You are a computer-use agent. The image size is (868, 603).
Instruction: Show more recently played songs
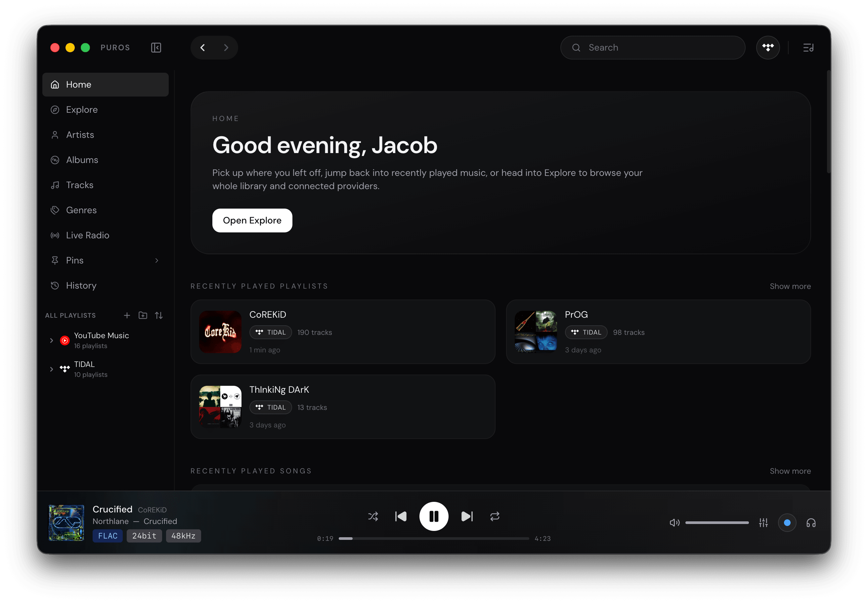click(790, 471)
